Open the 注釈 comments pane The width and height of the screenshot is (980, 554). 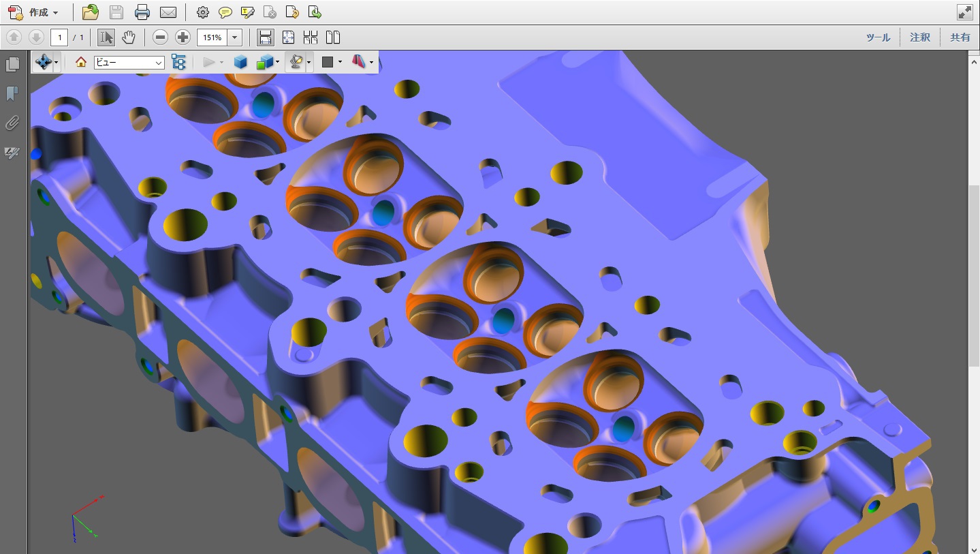tap(920, 37)
